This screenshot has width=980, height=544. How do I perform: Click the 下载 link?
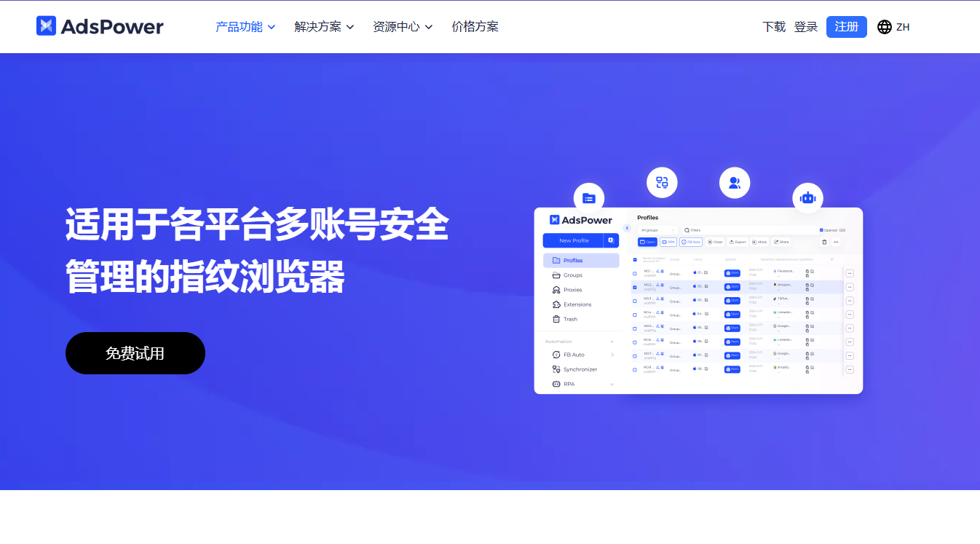pyautogui.click(x=774, y=27)
